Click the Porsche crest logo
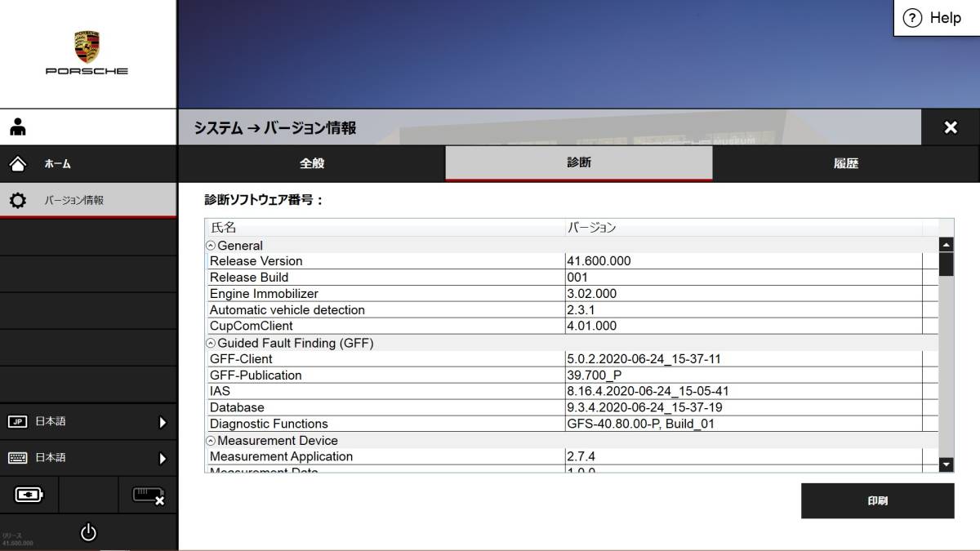980x551 pixels. 87,46
